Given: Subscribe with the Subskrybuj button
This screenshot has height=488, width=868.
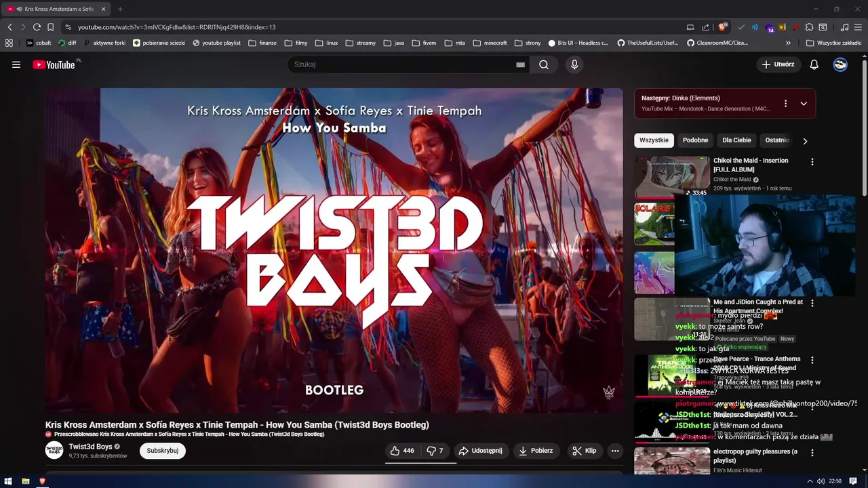Looking at the screenshot, I should pos(163,451).
